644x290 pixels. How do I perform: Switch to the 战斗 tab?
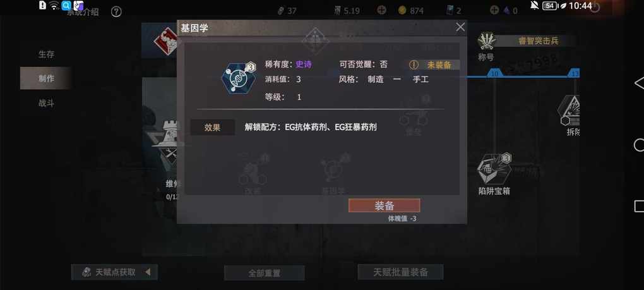tap(47, 103)
